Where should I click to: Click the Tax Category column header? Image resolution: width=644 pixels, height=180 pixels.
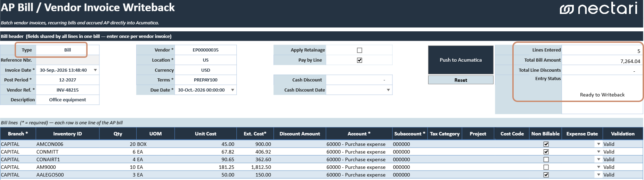pos(445,134)
